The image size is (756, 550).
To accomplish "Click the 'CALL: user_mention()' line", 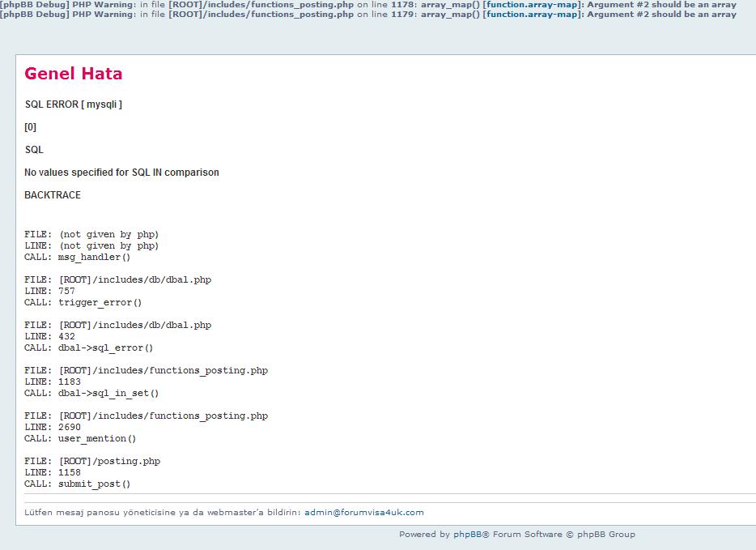I will 80,438.
